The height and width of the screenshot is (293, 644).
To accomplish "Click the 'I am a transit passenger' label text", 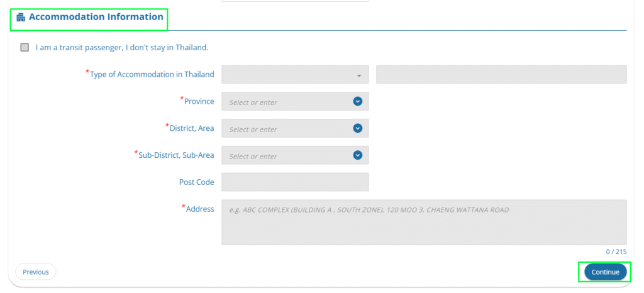I will 121,47.
